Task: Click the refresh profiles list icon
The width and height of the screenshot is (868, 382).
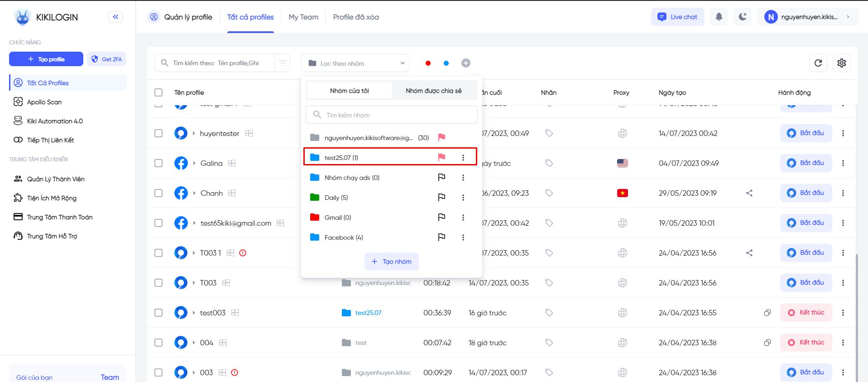Action: 818,63
